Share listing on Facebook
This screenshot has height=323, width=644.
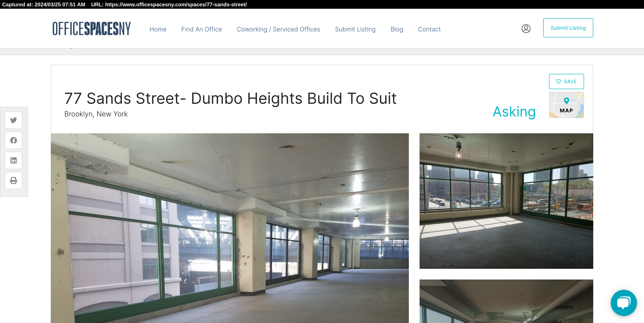pyautogui.click(x=14, y=140)
